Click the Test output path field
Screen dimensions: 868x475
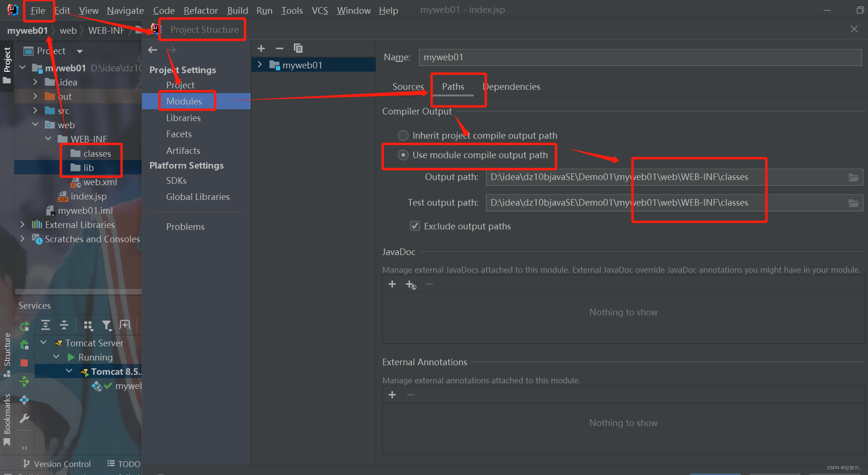(666, 203)
